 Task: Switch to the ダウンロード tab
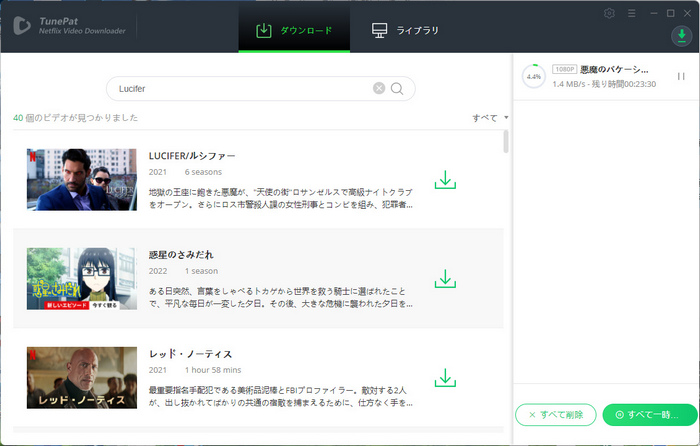[294, 30]
